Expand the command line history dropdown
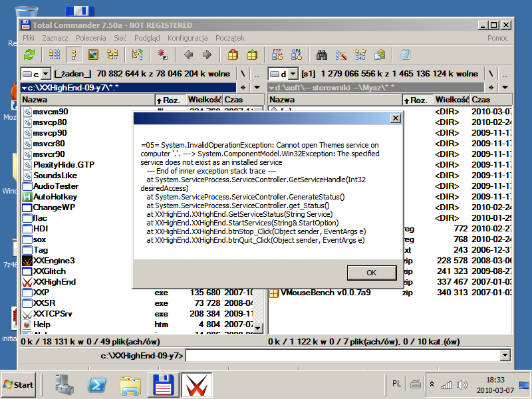Image resolution: width=532 pixels, height=399 pixels. [505, 355]
